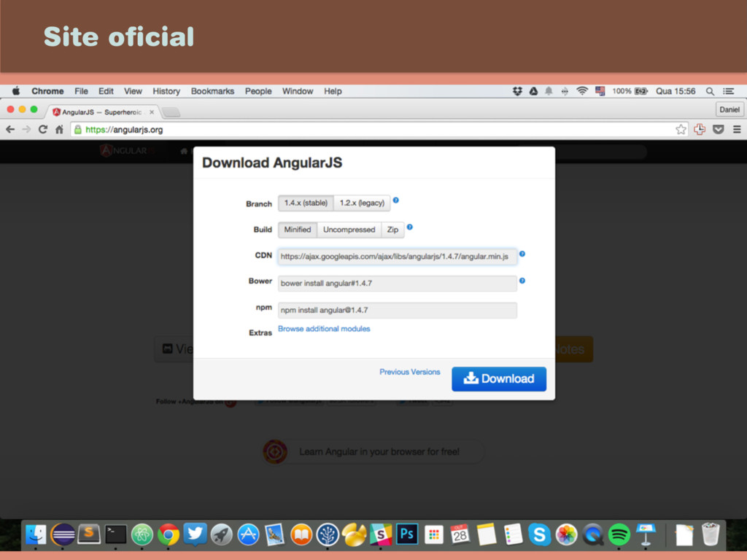Open a new tab button
Image resolution: width=747 pixels, height=560 pixels.
tap(171, 112)
